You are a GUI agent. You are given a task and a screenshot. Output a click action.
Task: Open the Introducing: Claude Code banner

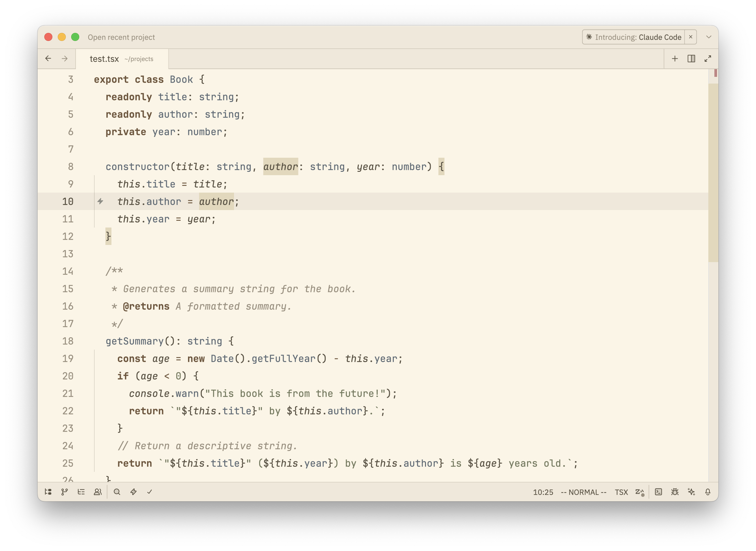(633, 37)
